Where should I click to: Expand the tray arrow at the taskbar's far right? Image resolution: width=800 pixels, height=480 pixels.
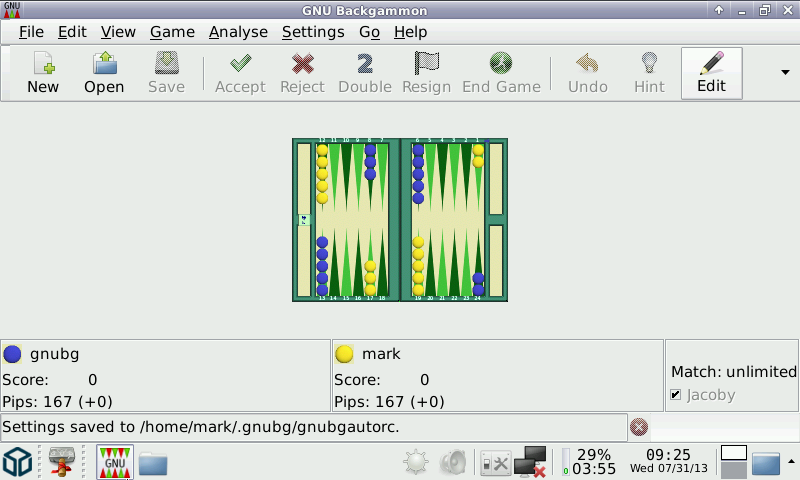tap(791, 461)
